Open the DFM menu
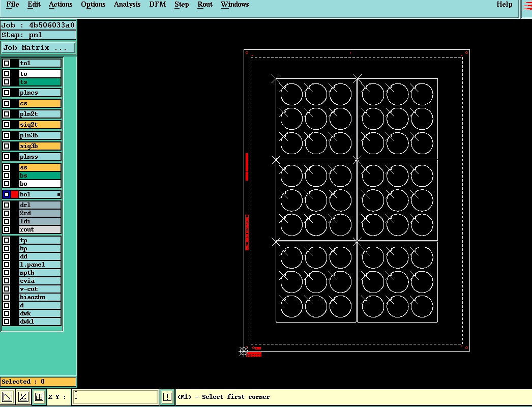The image size is (532, 407). pyautogui.click(x=158, y=5)
